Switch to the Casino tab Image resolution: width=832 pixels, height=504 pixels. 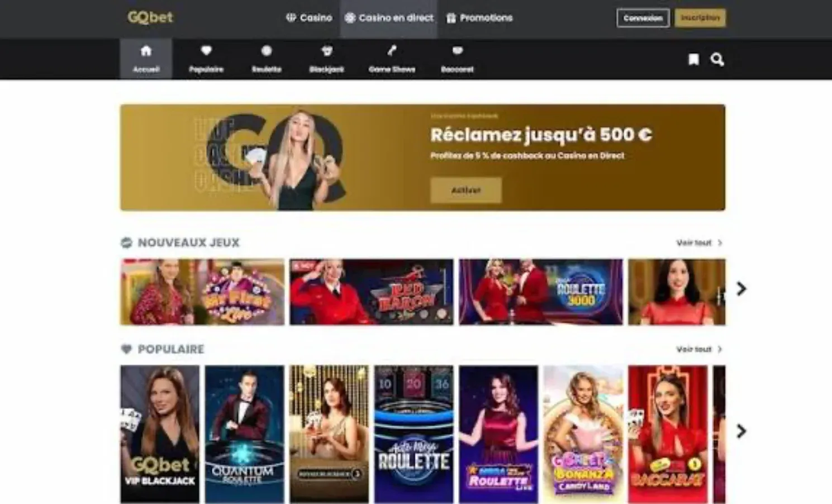(x=309, y=18)
